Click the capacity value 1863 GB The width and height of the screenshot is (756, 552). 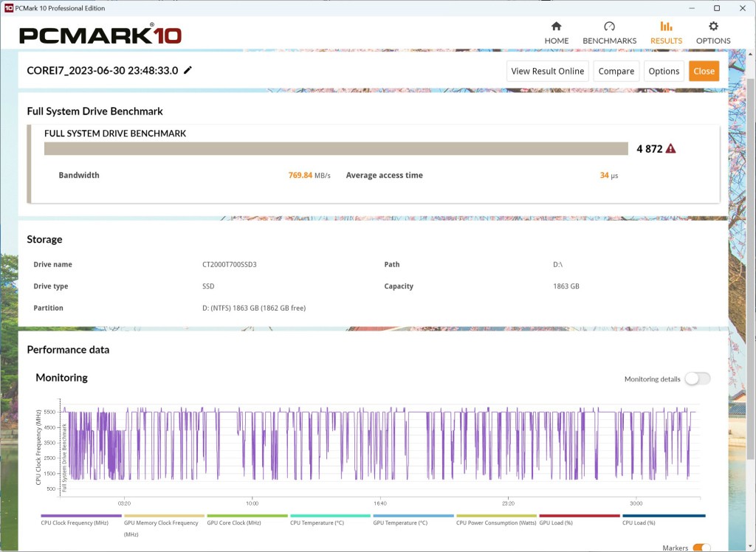coord(566,286)
